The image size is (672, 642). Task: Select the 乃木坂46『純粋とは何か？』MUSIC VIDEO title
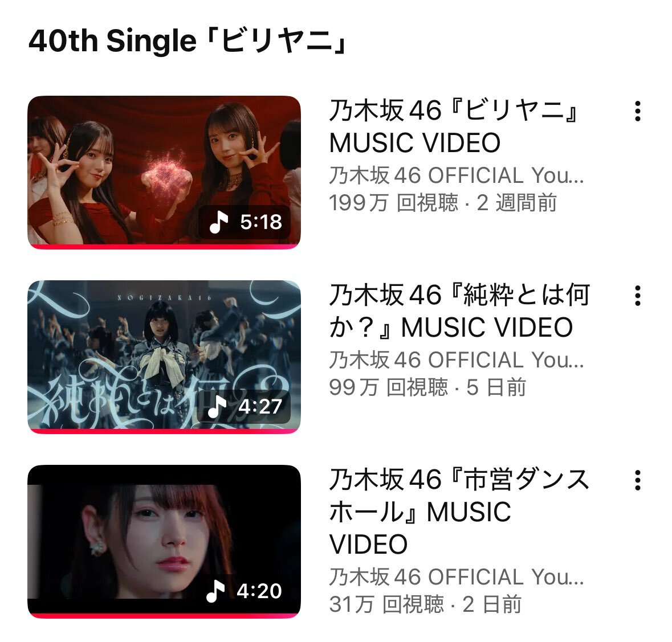[459, 311]
